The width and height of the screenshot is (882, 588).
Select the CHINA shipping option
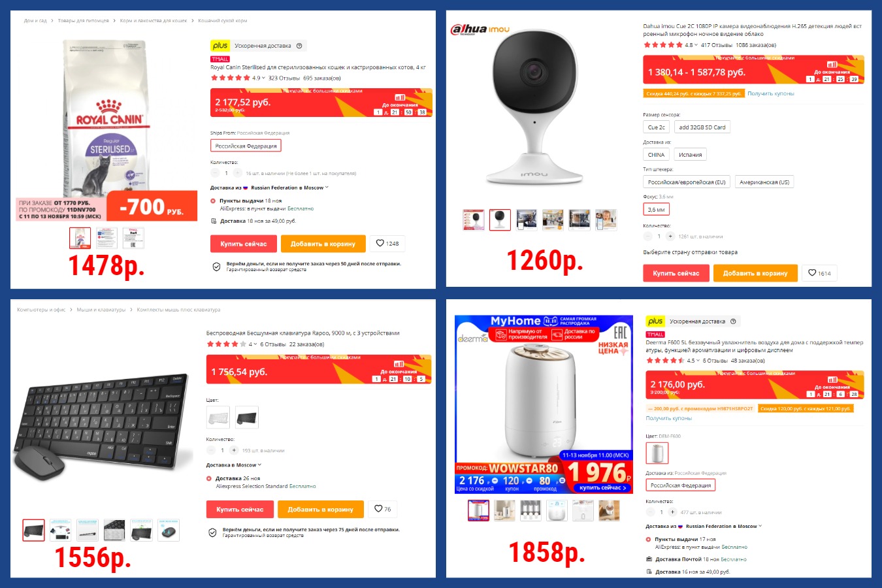[x=656, y=155]
